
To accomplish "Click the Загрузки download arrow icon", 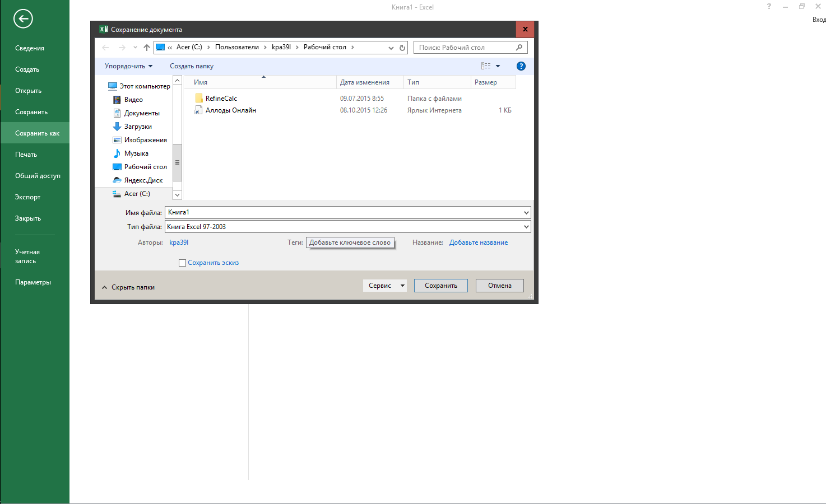I will pos(117,127).
